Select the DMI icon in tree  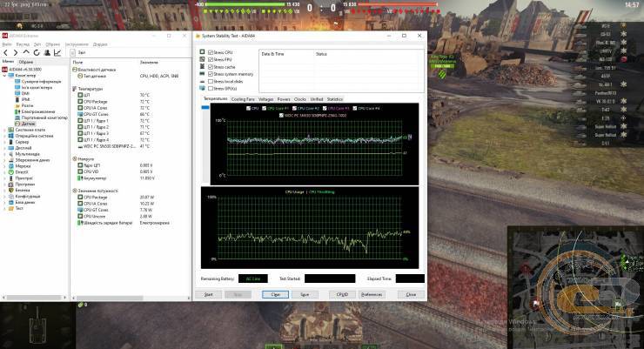17,94
